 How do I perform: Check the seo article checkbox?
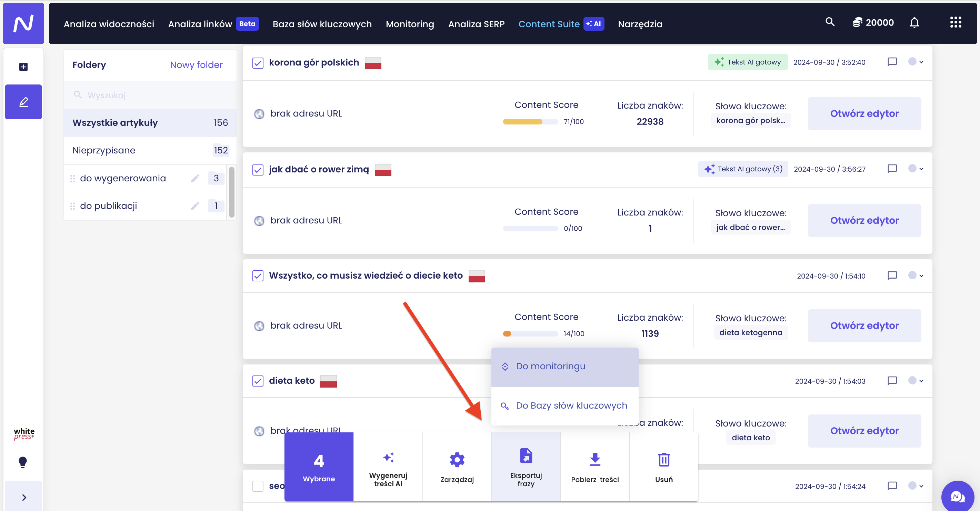pos(258,486)
